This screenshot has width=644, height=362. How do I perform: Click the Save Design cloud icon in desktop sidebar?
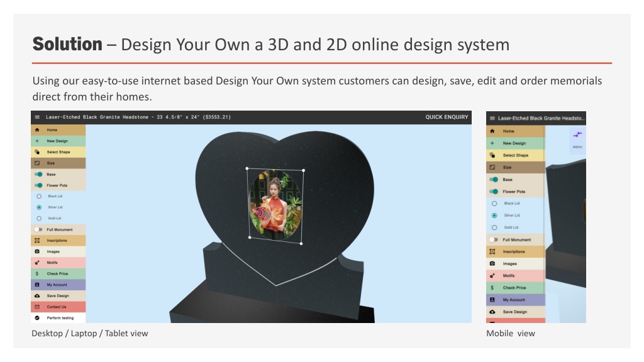[37, 296]
